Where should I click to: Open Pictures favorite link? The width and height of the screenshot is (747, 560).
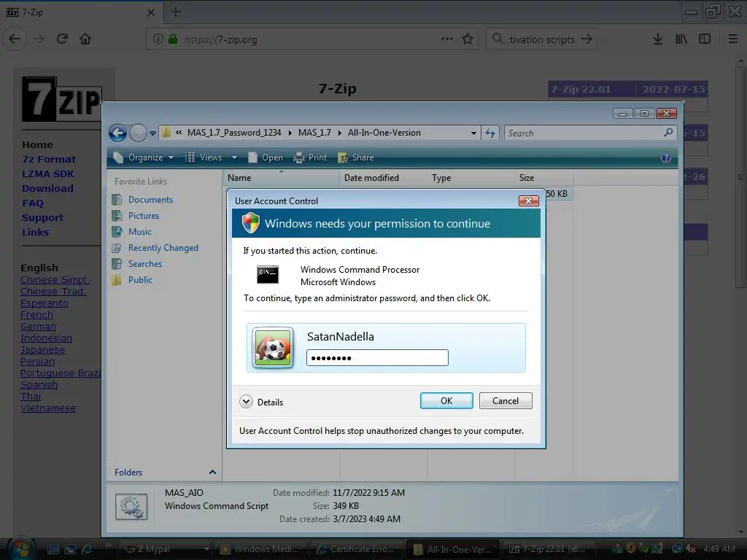tap(144, 216)
